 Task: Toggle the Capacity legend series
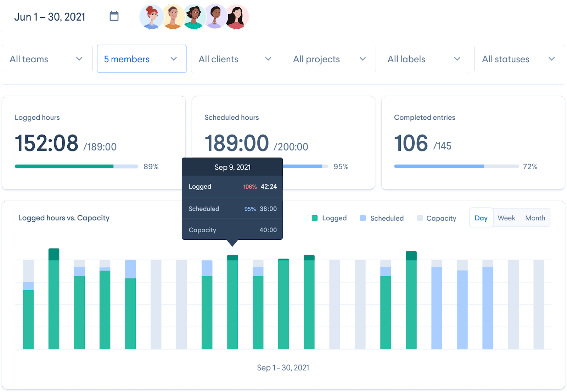click(437, 218)
